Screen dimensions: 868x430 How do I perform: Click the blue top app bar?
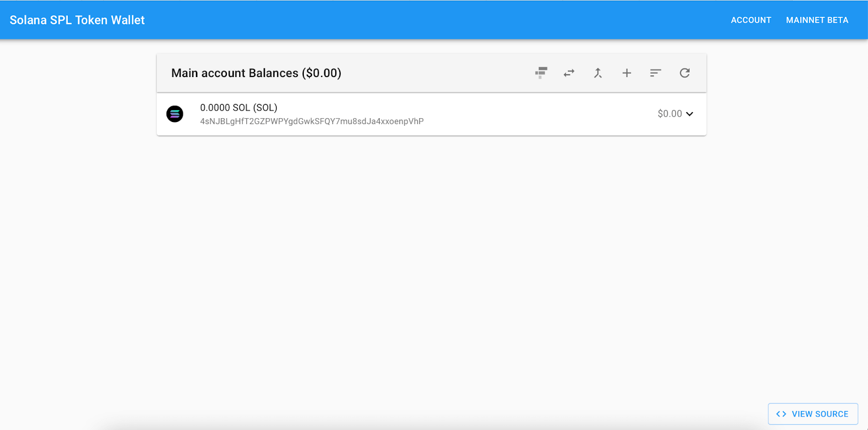pyautogui.click(x=434, y=20)
